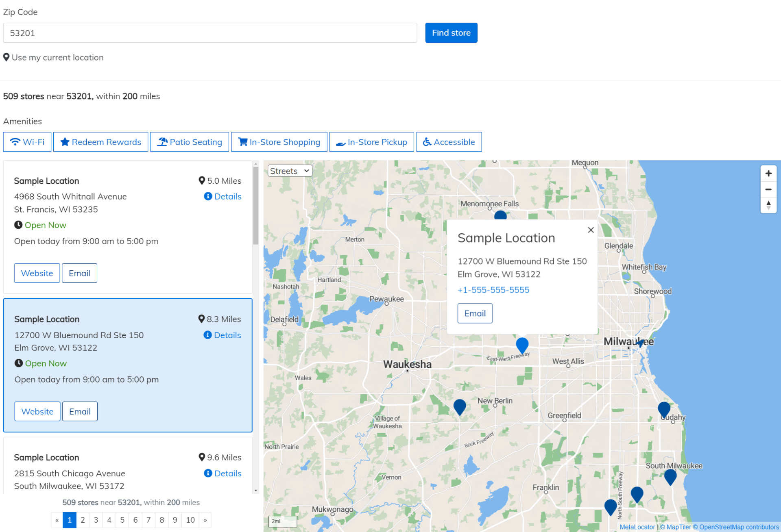Click Email in the map popup
Image resolution: width=781 pixels, height=532 pixels.
pyautogui.click(x=474, y=313)
